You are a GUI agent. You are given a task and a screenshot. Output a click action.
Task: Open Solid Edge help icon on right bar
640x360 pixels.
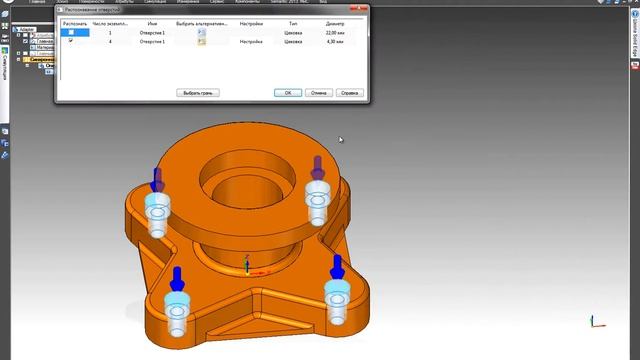click(x=635, y=13)
